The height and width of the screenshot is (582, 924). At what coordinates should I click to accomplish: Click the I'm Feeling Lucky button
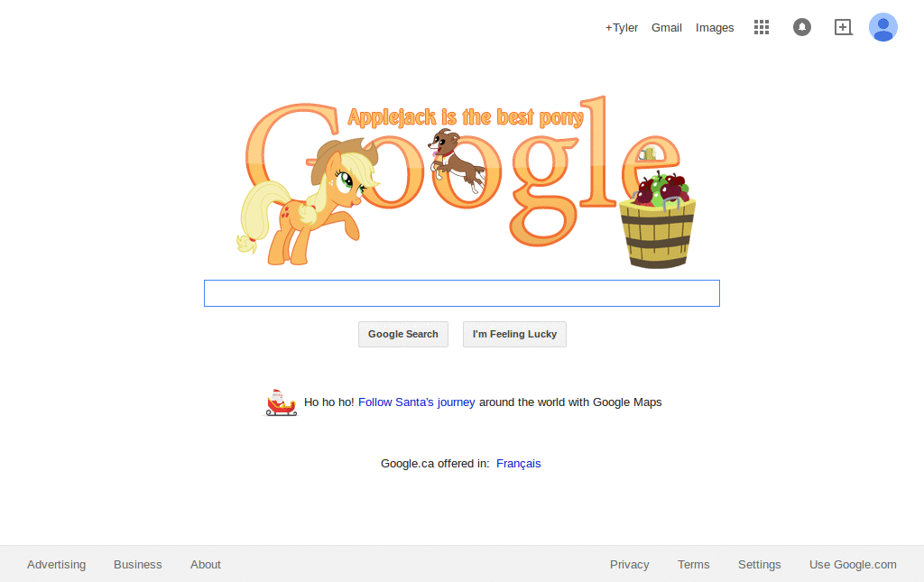[514, 334]
